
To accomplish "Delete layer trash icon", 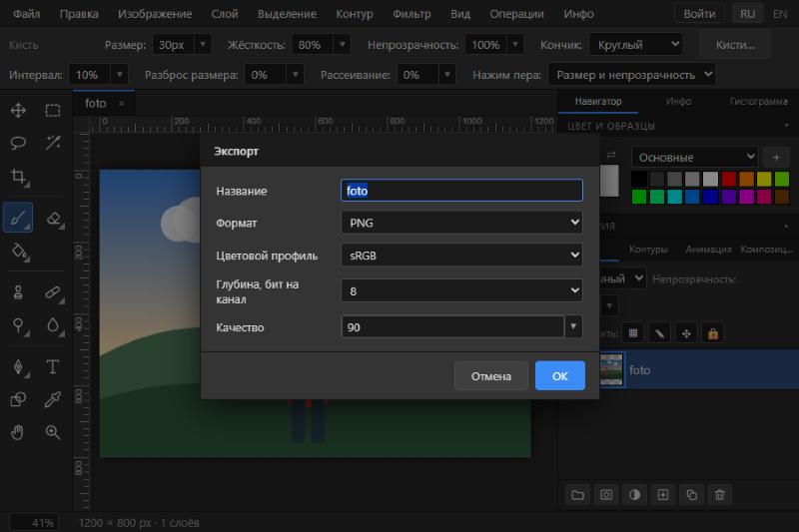I will 719,495.
